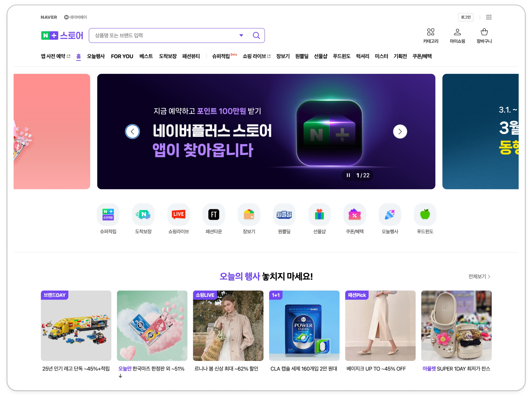This screenshot has height=396, width=532.
Task: Expand the search box dropdown arrow
Action: coord(241,35)
